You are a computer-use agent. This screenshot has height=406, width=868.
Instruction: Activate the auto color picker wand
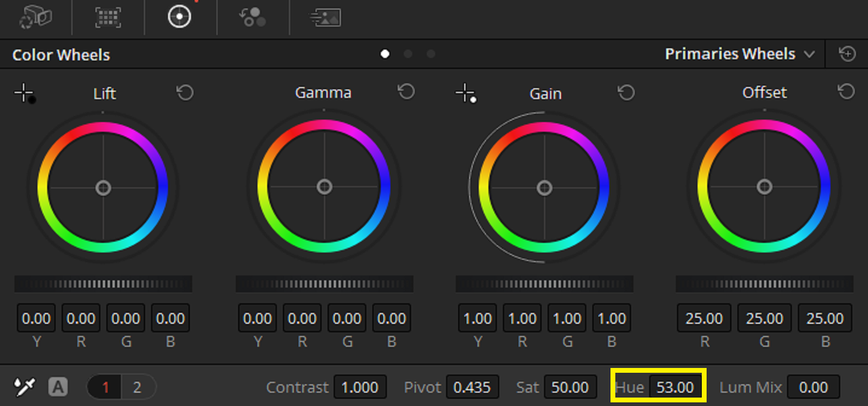pos(24,387)
